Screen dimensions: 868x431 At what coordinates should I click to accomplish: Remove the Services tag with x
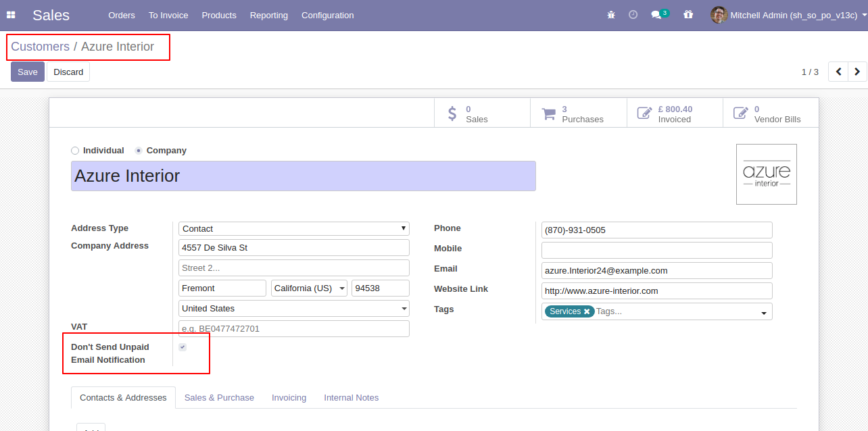pos(587,311)
